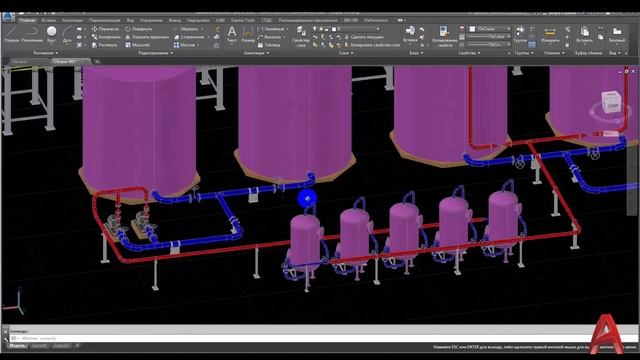Open Свойства слоя layer properties
The height and width of the screenshot is (360, 640).
coord(301,36)
